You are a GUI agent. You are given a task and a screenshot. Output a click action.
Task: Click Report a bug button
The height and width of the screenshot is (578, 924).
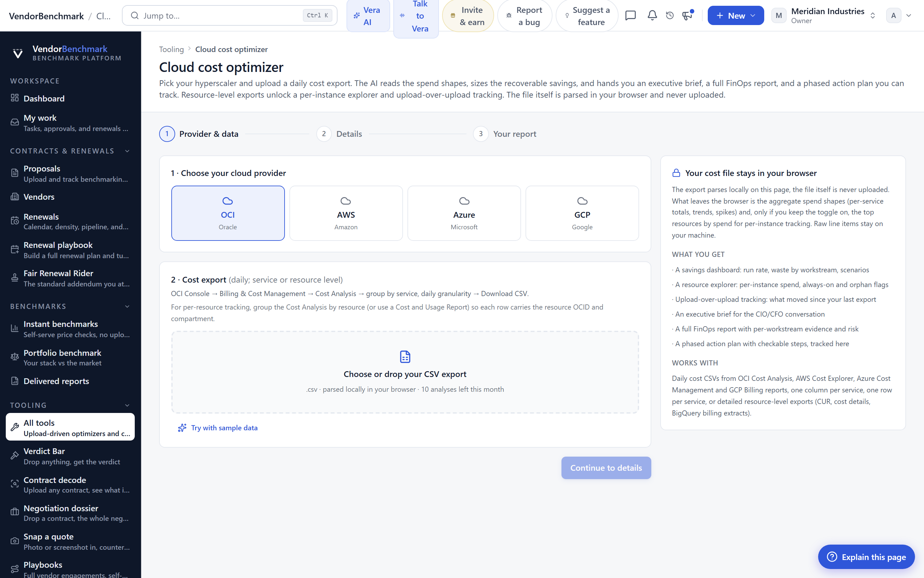pos(525,16)
